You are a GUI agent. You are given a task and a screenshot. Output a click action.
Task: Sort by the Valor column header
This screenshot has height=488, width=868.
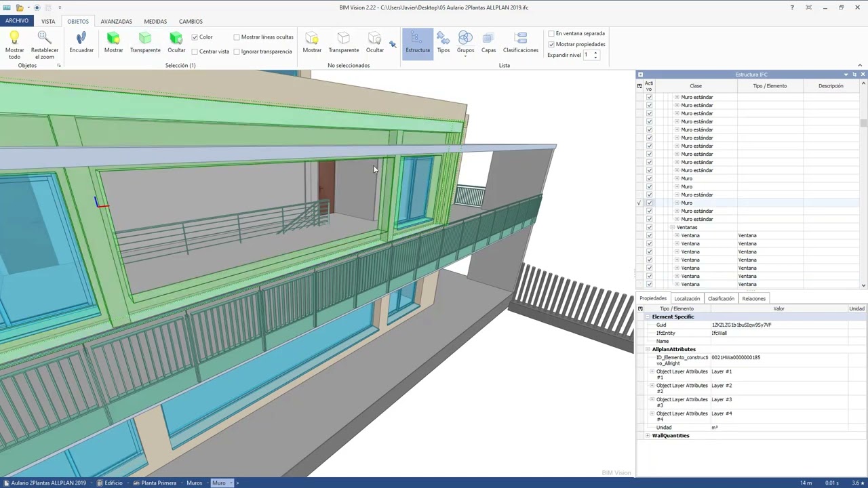(x=778, y=308)
